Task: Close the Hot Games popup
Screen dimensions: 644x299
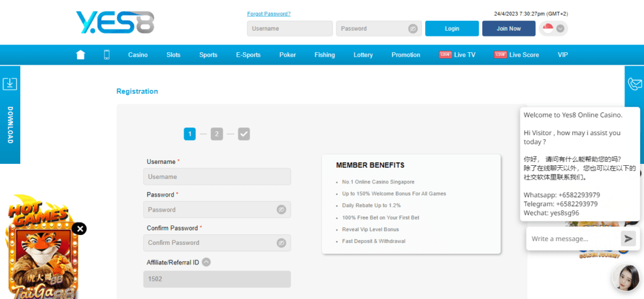Action: (80, 229)
